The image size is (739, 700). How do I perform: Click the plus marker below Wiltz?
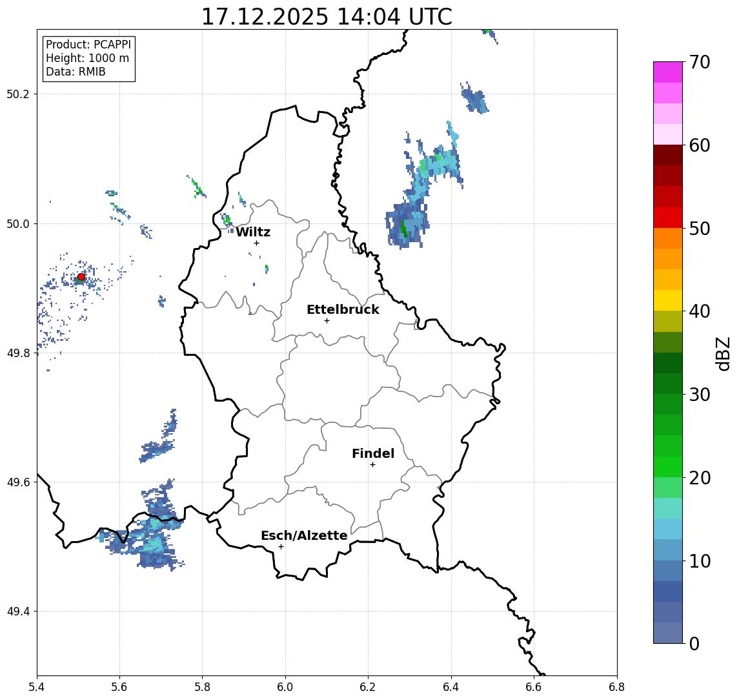click(x=256, y=243)
